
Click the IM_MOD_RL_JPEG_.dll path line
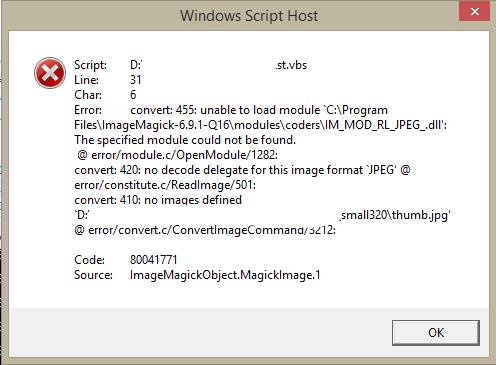pyautogui.click(x=260, y=125)
